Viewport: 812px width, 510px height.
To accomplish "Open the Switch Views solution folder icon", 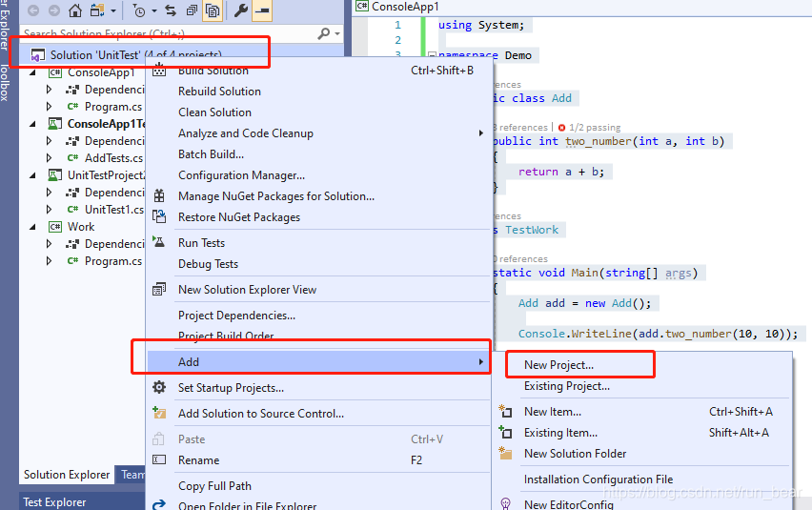I will (97, 10).
